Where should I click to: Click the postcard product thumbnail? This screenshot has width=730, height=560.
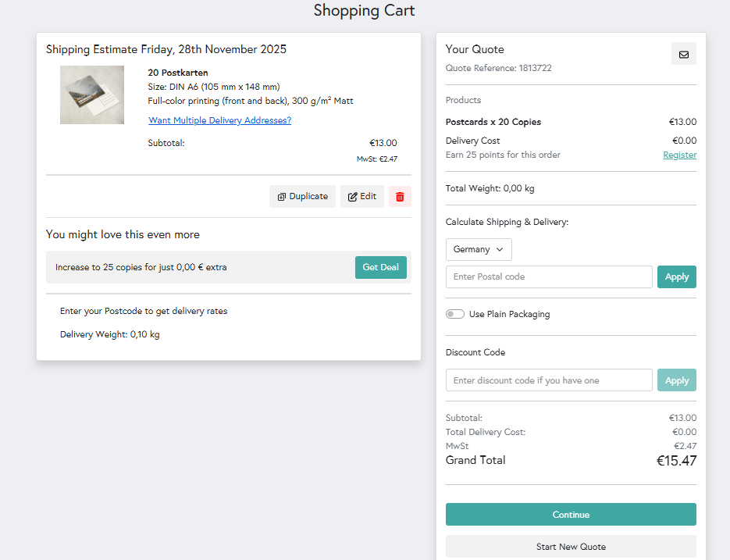91,95
